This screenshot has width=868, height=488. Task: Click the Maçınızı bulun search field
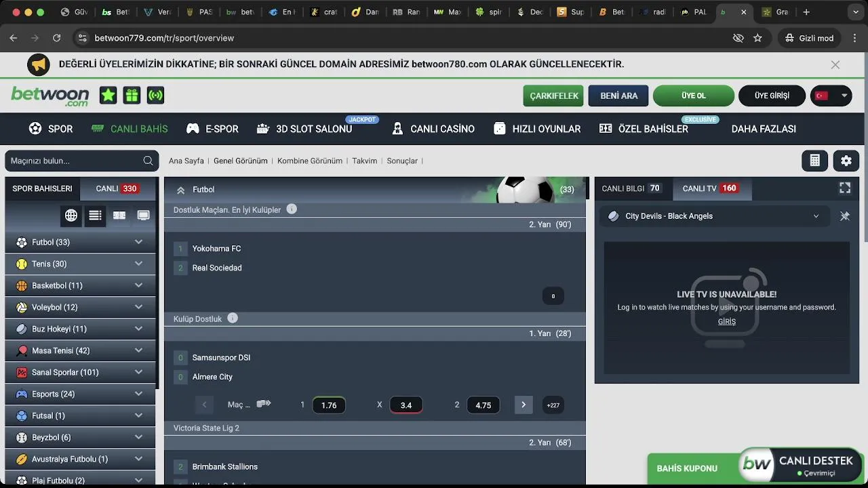(81, 161)
